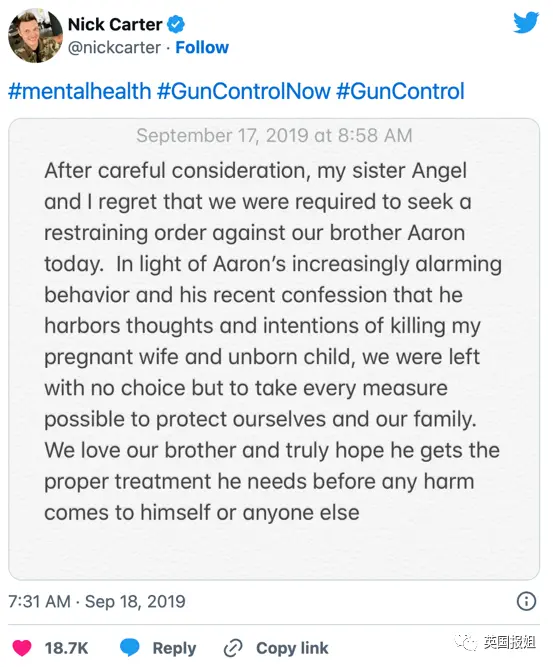Open the embedded statement screenshot image

point(274,349)
